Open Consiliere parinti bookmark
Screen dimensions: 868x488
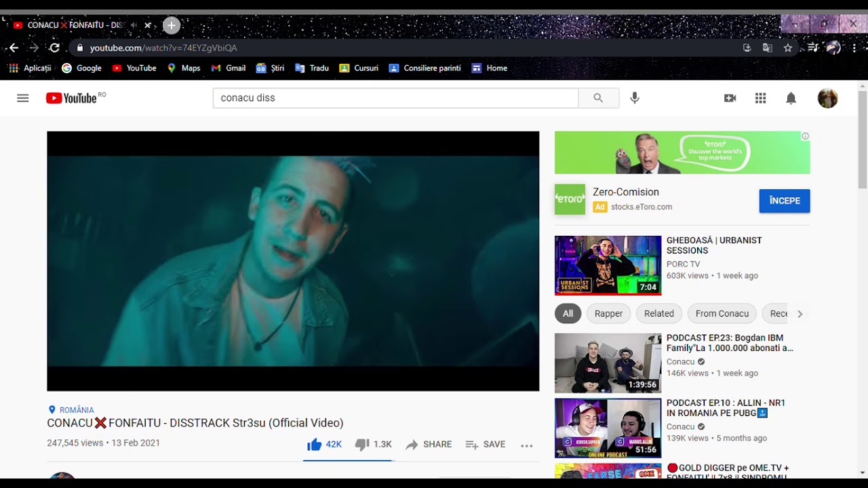tap(425, 68)
